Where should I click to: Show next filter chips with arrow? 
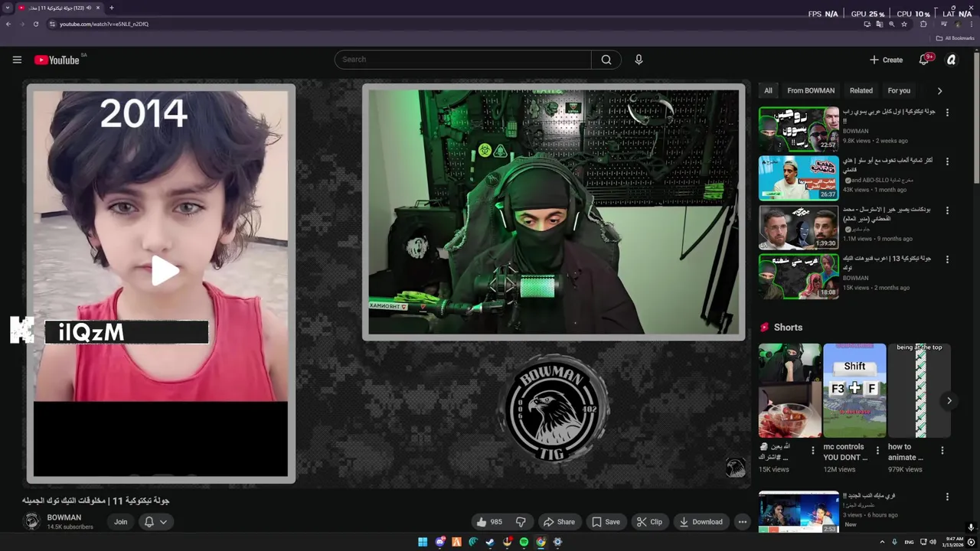939,90
